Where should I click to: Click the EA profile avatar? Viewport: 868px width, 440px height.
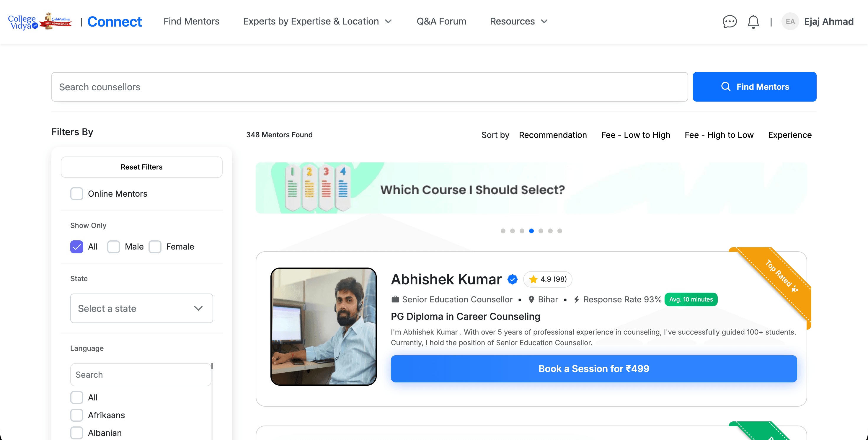(x=790, y=22)
